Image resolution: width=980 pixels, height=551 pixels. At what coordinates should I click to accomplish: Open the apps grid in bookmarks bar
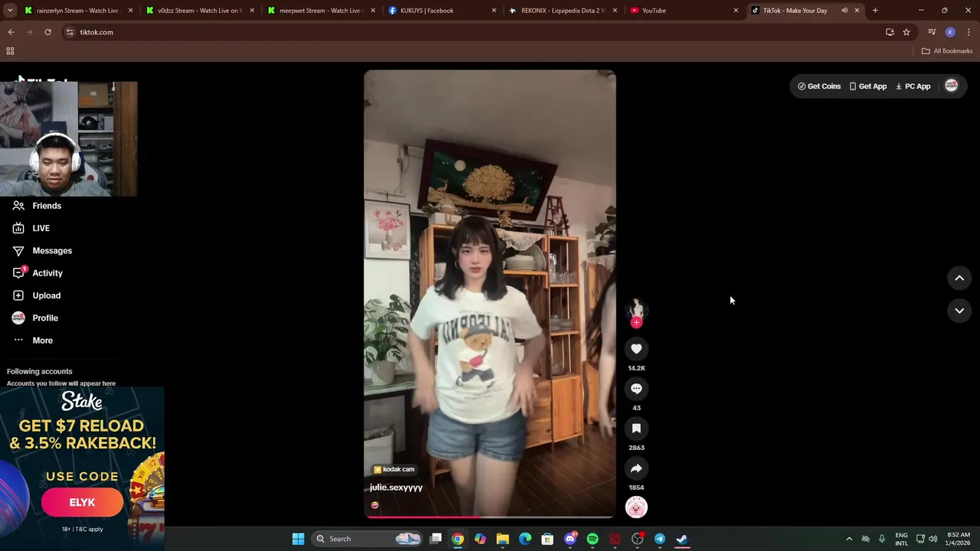point(10,51)
